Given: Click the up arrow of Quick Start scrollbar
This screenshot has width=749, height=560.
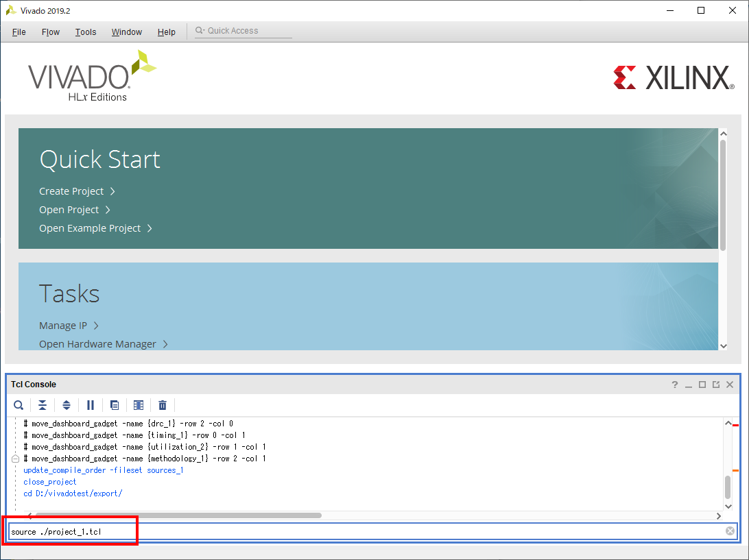Looking at the screenshot, I should tap(723, 134).
